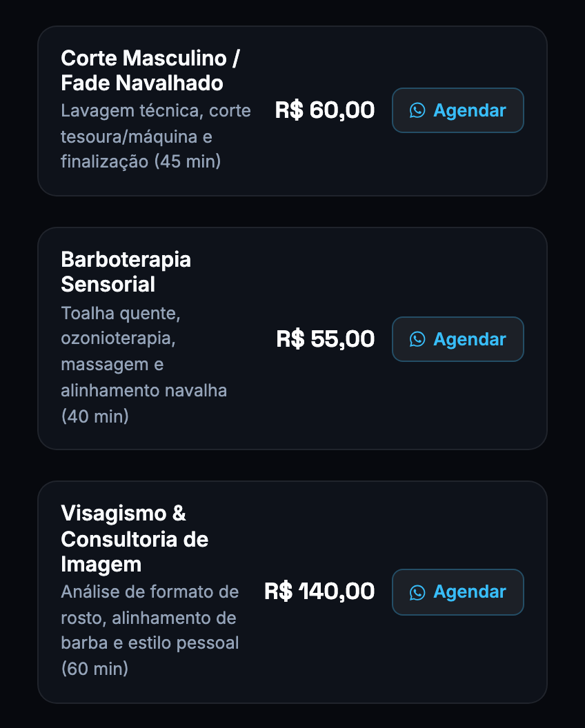
Task: Select the Barboterapia Sensorial title
Action: click(x=126, y=272)
